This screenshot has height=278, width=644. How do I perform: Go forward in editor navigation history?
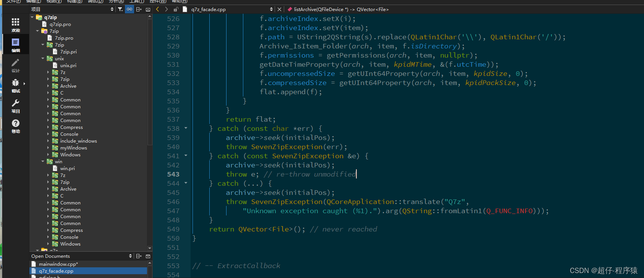[x=166, y=9]
